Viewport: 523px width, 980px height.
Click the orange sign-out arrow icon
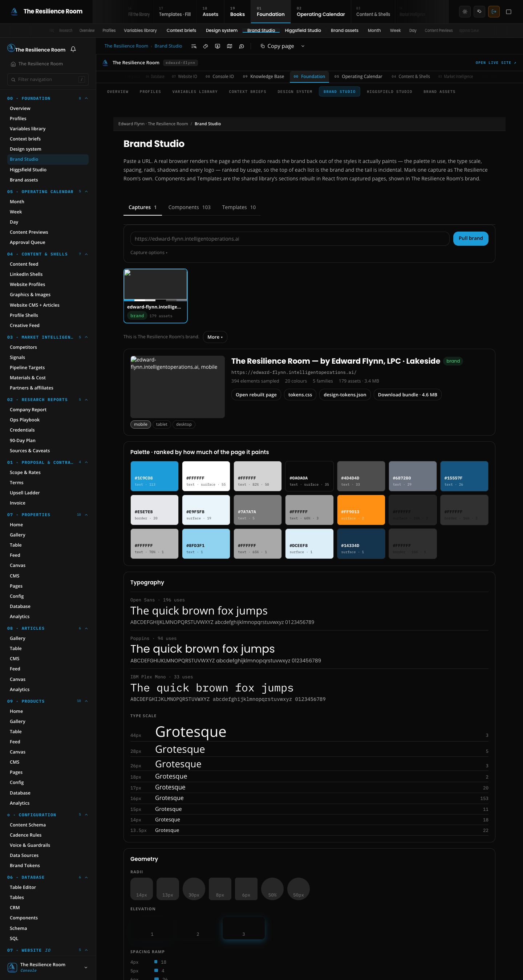click(494, 11)
